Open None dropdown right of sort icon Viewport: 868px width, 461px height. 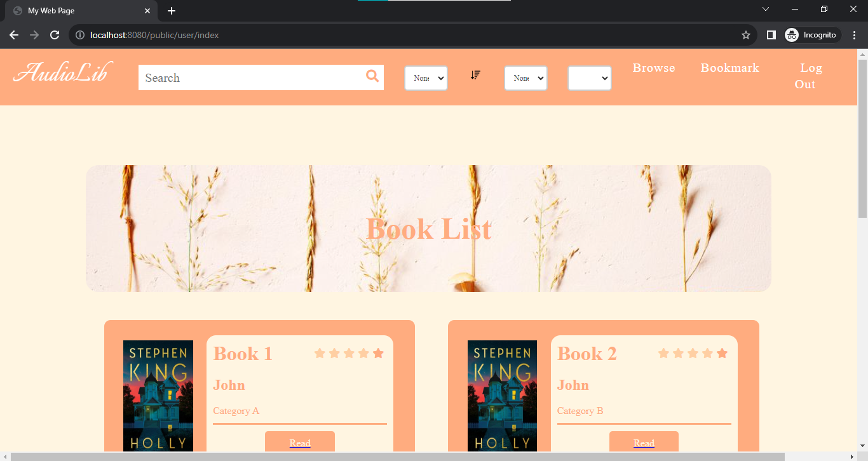(x=526, y=78)
